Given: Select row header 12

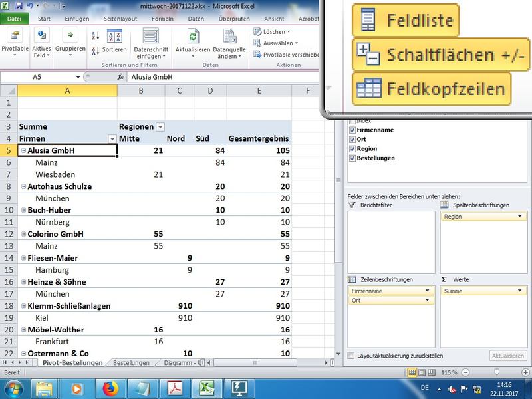Looking at the screenshot, I should coord(9,234).
